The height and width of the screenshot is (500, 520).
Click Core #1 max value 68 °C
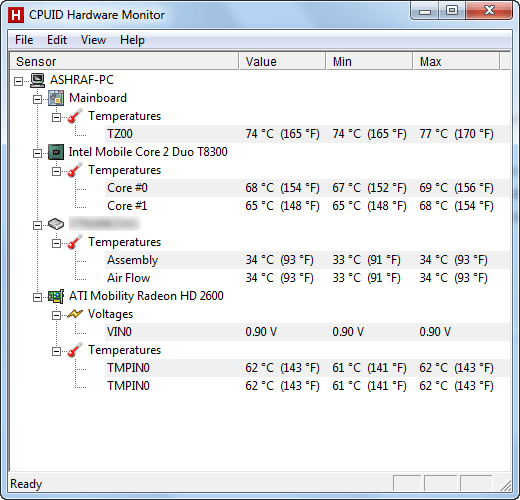[x=456, y=206]
